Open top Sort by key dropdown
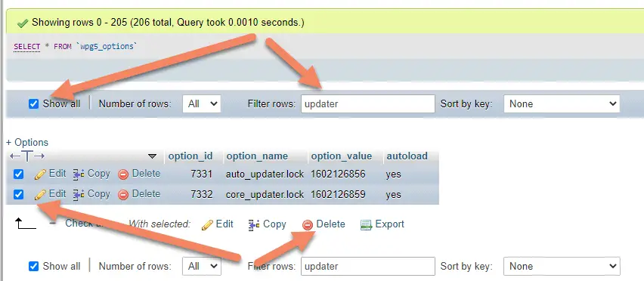Image resolution: width=644 pixels, height=281 pixels. tap(562, 103)
